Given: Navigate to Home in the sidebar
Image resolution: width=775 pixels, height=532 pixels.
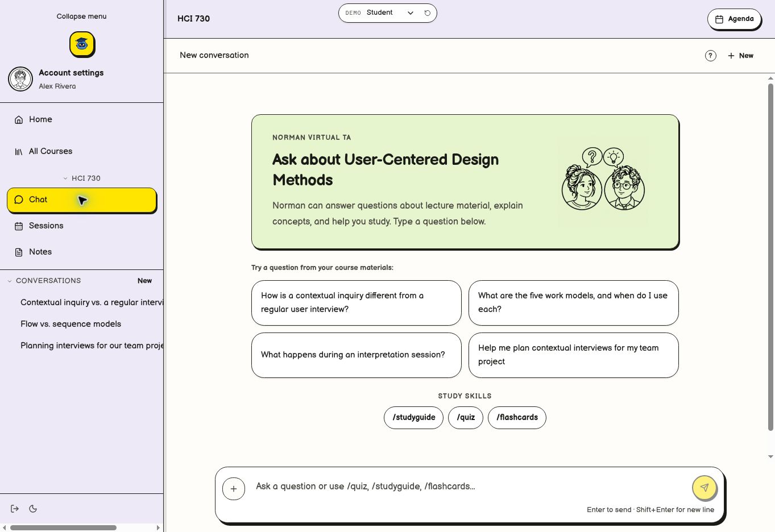Looking at the screenshot, I should coord(81,119).
